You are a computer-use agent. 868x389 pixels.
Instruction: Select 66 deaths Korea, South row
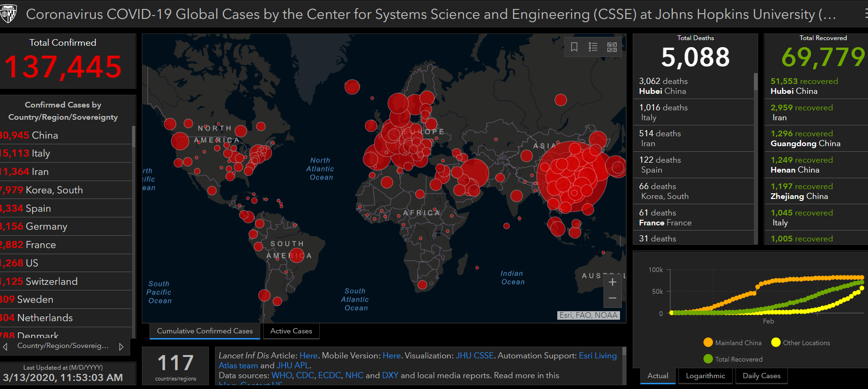coord(693,191)
